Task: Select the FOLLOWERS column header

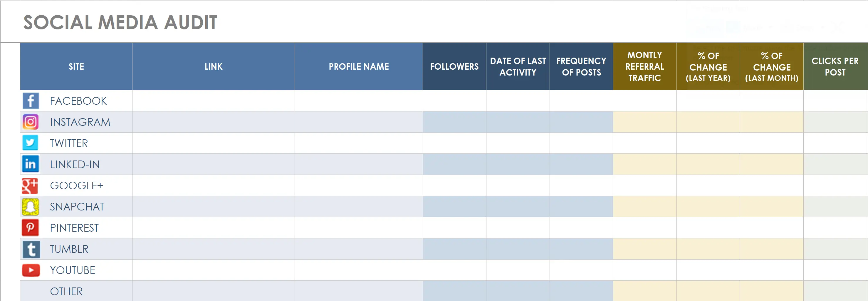Action: 454,66
